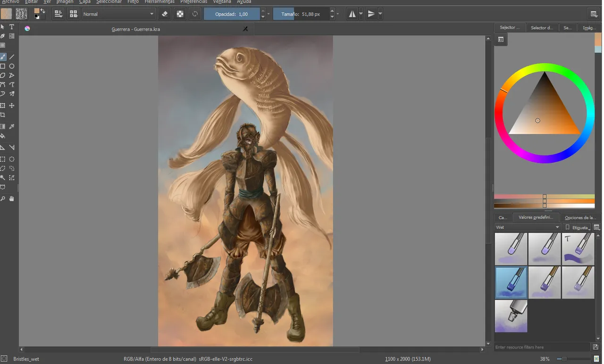The width and height of the screenshot is (604, 364).
Task: Select the Elliptical Selection tool
Action: coord(12,159)
